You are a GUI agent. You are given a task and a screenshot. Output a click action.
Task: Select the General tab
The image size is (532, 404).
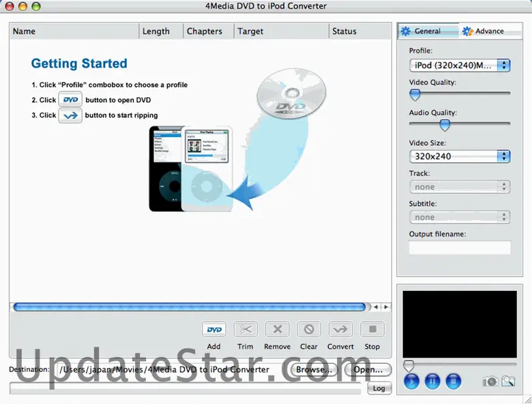pyautogui.click(x=422, y=31)
